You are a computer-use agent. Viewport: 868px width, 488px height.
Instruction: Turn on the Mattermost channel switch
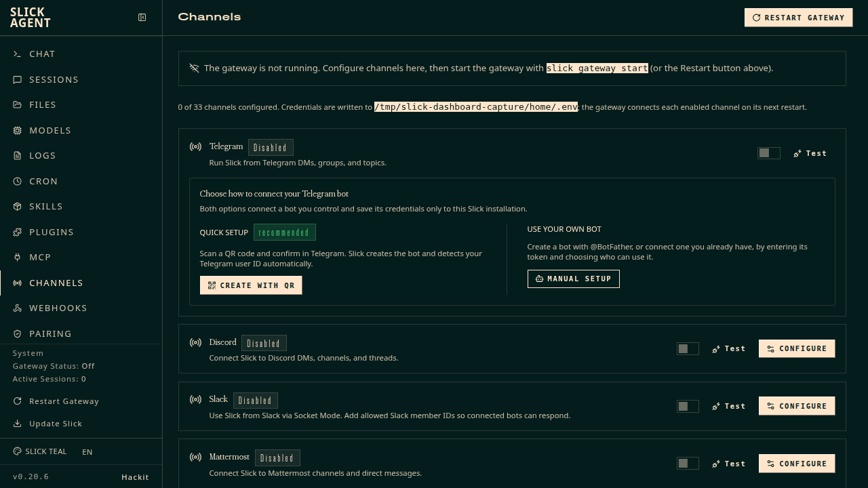[x=688, y=464]
